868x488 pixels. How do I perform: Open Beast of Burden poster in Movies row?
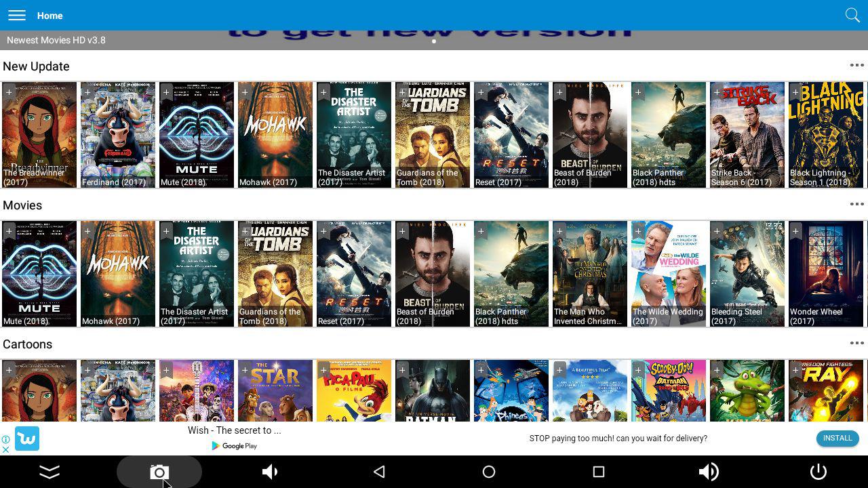coord(433,274)
